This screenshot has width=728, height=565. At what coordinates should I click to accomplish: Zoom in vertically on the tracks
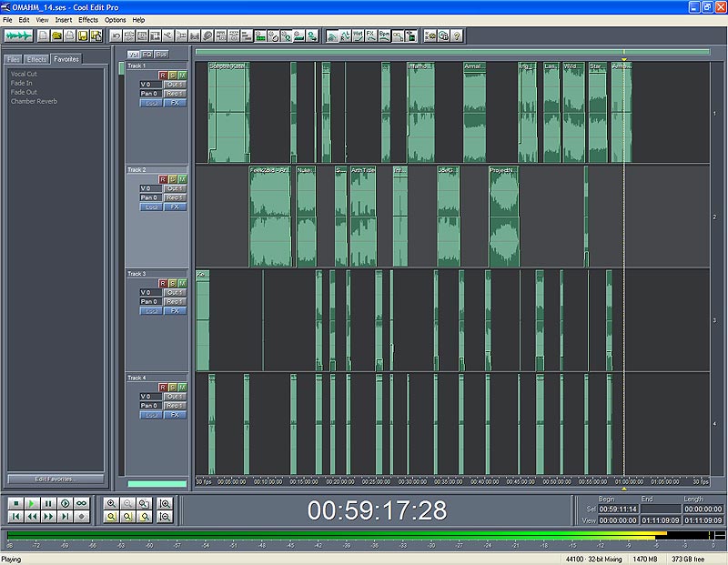(x=165, y=503)
